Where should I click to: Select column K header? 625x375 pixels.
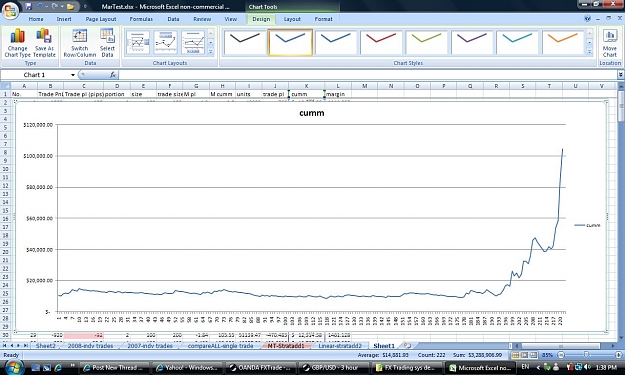click(306, 86)
